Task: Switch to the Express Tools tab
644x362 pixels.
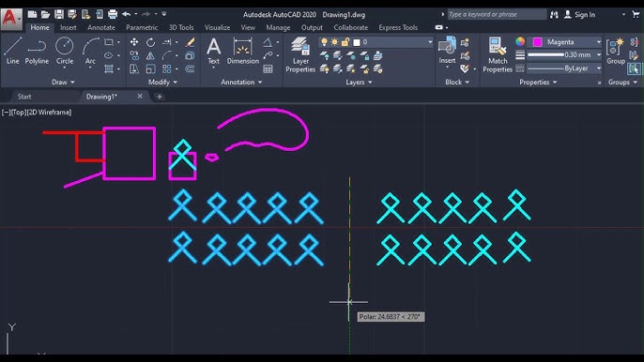Action: click(398, 27)
